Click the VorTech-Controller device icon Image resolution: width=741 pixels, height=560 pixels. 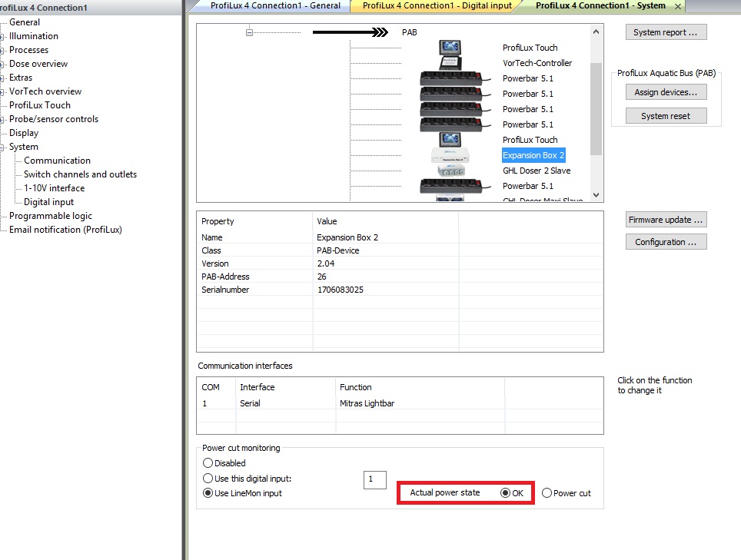(x=450, y=63)
